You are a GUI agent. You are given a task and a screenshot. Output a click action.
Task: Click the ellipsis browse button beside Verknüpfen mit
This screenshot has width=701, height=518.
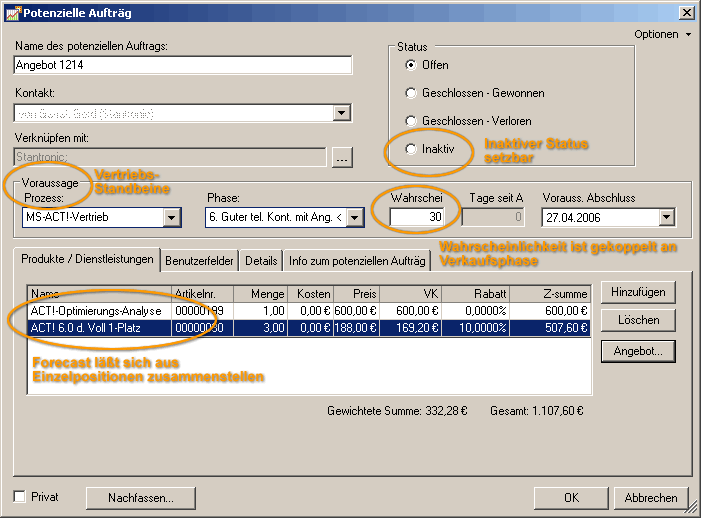342,157
